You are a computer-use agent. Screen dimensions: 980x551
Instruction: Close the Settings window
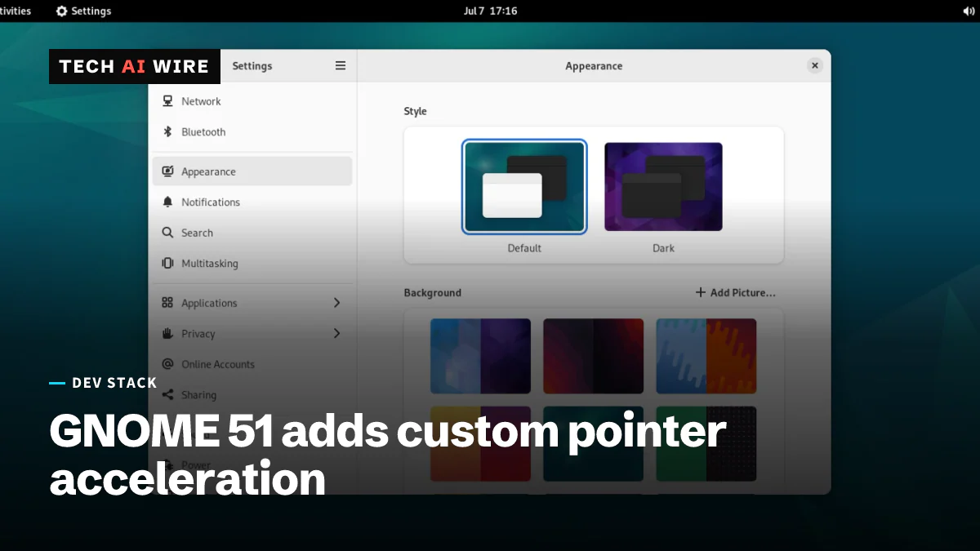pyautogui.click(x=814, y=66)
